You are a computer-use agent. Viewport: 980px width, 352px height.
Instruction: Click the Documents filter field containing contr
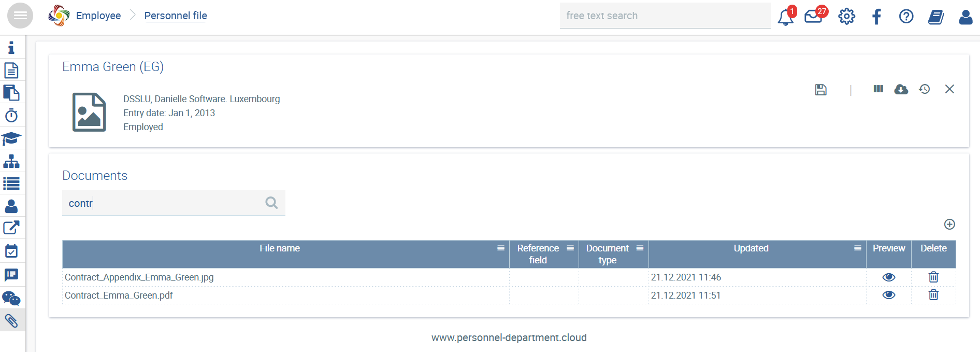pos(174,203)
